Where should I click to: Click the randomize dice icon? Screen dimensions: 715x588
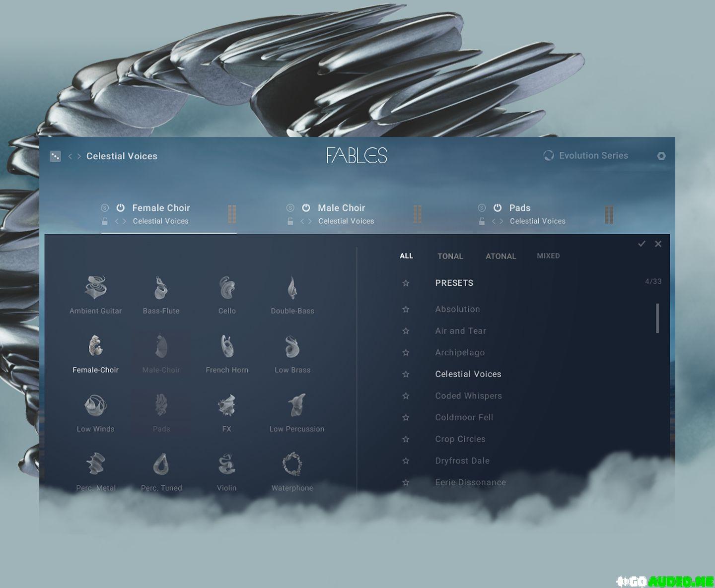coord(55,156)
